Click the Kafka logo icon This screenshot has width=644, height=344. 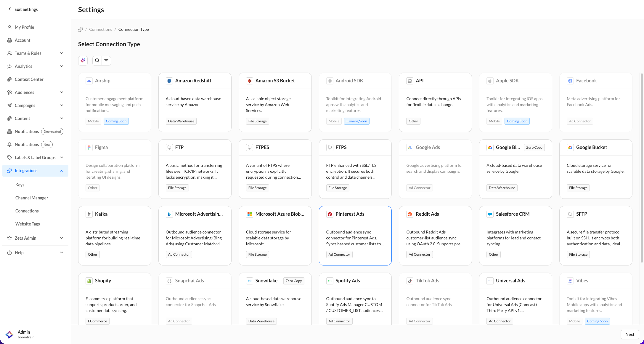pos(89,214)
